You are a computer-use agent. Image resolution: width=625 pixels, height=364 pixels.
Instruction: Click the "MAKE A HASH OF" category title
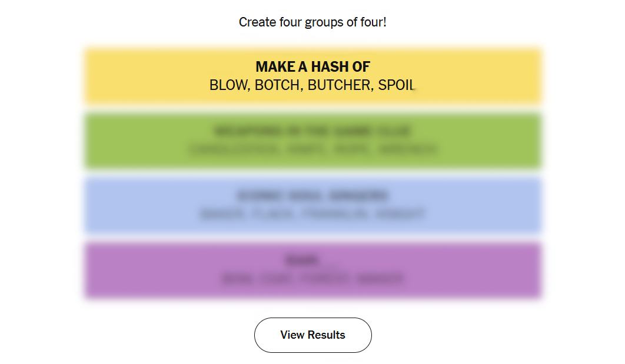312,67
